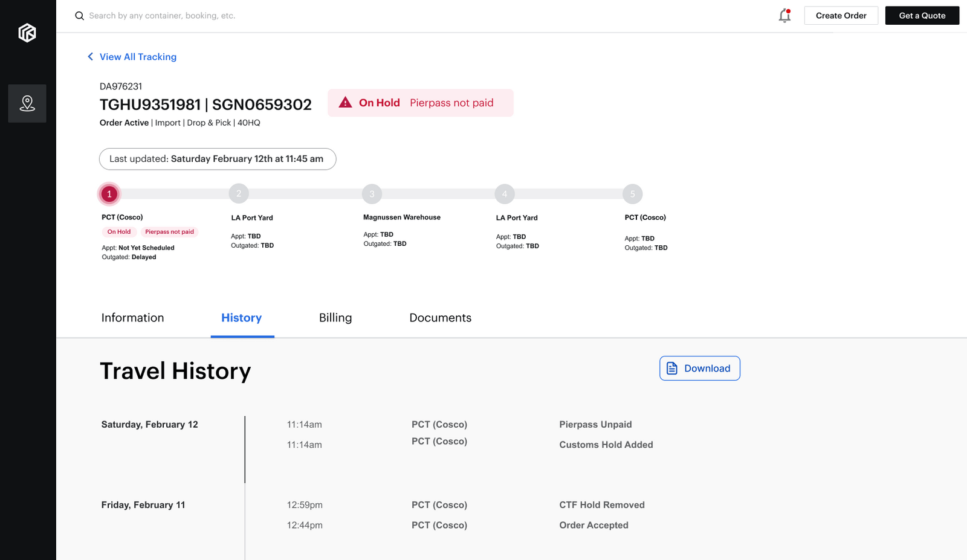Image resolution: width=967 pixels, height=560 pixels.
Task: Click milestone marker 2 for LA Port Yard
Action: pos(238,194)
